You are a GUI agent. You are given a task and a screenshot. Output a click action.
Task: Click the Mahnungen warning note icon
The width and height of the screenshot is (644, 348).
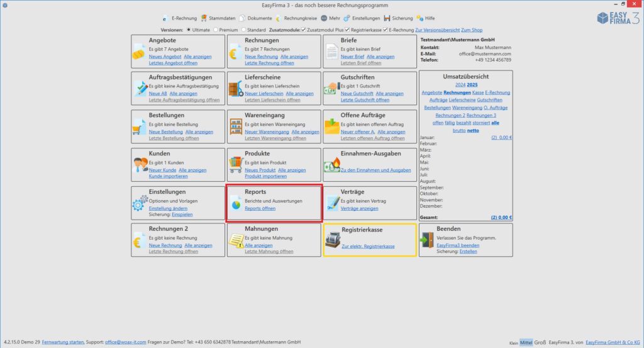[236, 240]
